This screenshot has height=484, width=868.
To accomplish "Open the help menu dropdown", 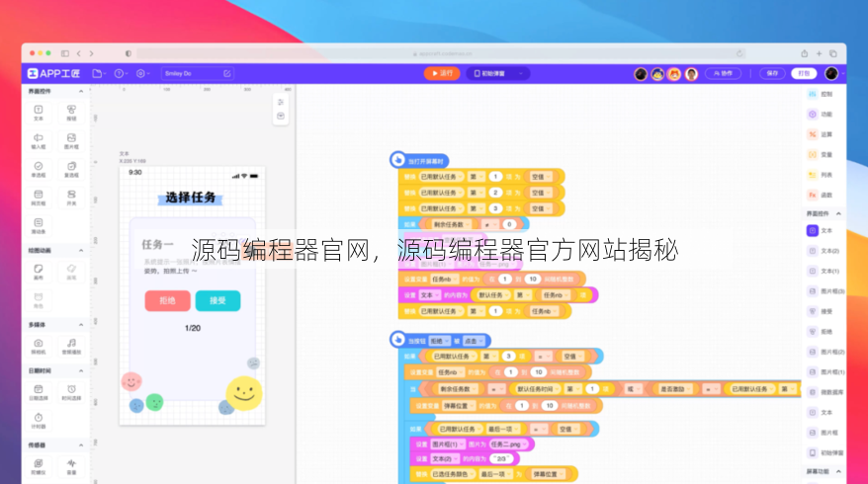I will pos(121,73).
